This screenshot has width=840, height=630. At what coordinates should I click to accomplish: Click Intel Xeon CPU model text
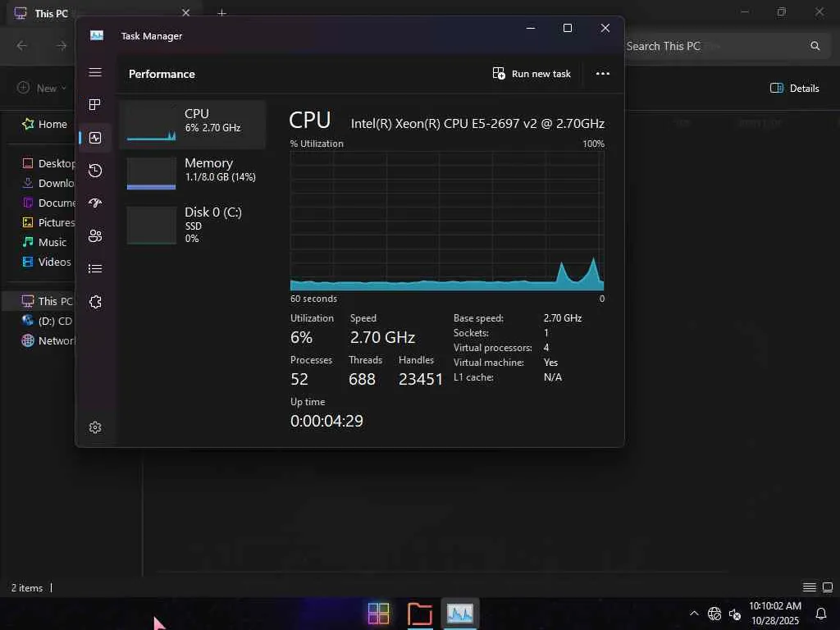477,124
